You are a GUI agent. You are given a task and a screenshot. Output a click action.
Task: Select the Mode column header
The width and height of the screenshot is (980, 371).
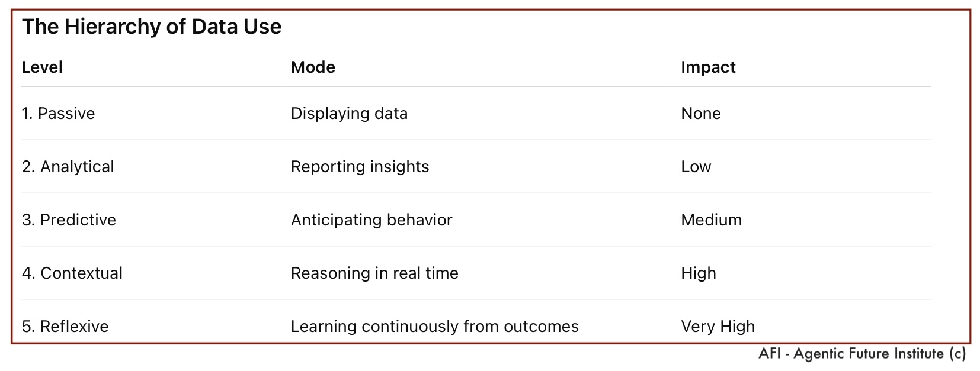[313, 67]
